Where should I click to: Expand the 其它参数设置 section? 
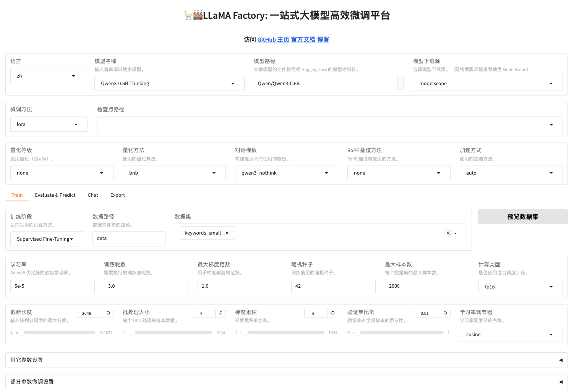pyautogui.click(x=287, y=360)
